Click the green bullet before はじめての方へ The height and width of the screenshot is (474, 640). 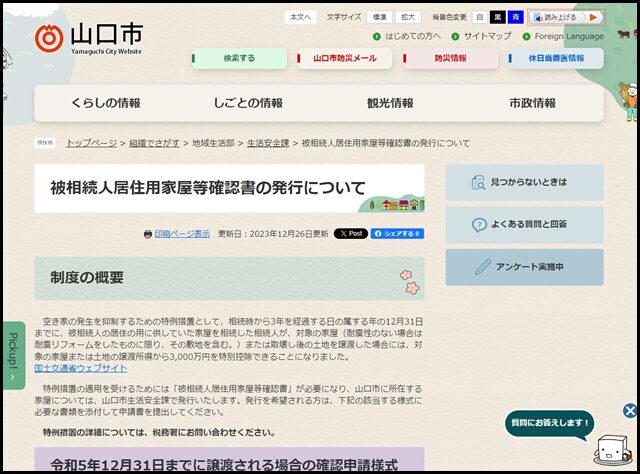(377, 36)
